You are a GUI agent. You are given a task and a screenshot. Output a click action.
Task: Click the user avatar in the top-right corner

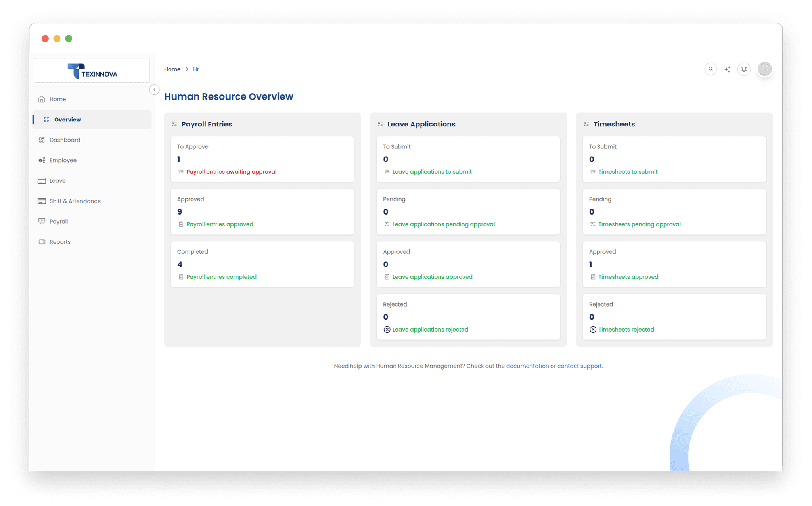coord(764,69)
